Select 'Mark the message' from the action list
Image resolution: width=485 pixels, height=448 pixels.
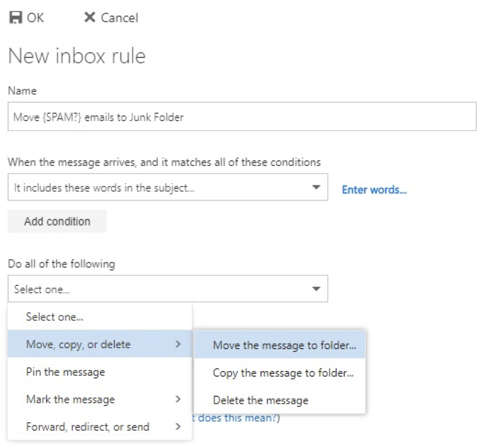[x=70, y=399]
